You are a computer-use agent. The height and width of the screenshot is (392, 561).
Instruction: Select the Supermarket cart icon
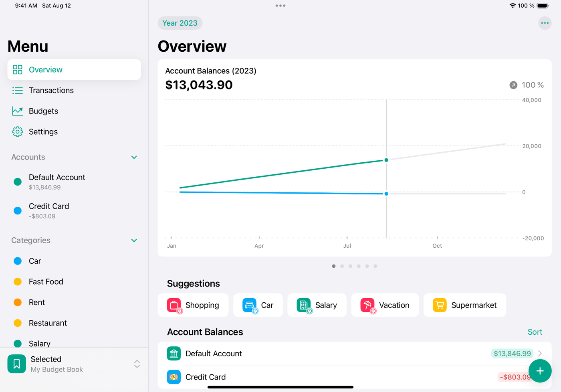click(440, 305)
